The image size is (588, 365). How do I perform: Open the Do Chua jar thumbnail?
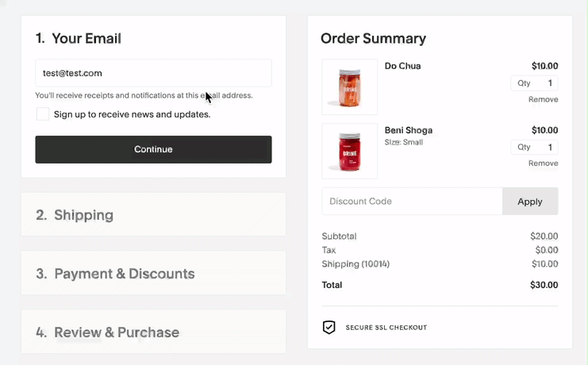click(349, 86)
